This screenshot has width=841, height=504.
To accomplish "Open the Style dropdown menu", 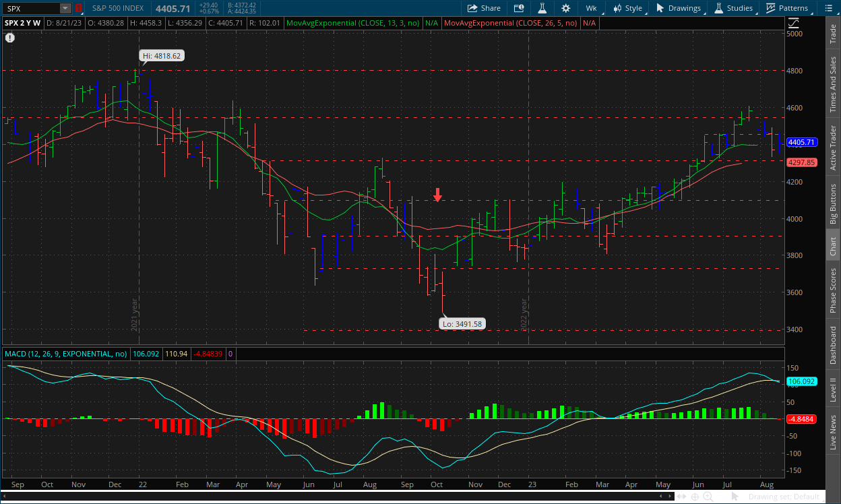I will tap(627, 8).
